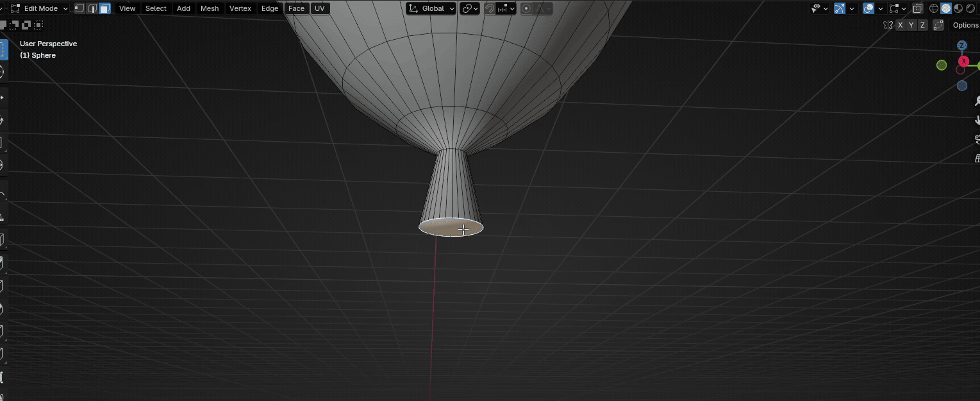
Task: Switch to vertex select mode
Action: coord(79,8)
